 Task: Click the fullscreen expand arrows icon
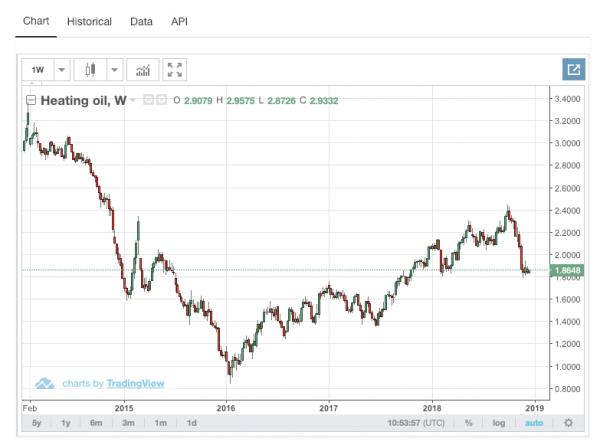(175, 70)
